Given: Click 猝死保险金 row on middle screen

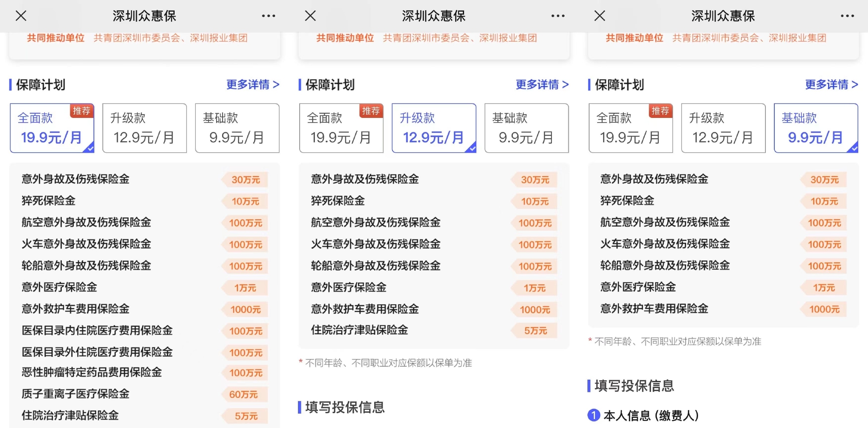Looking at the screenshot, I should click(434, 201).
